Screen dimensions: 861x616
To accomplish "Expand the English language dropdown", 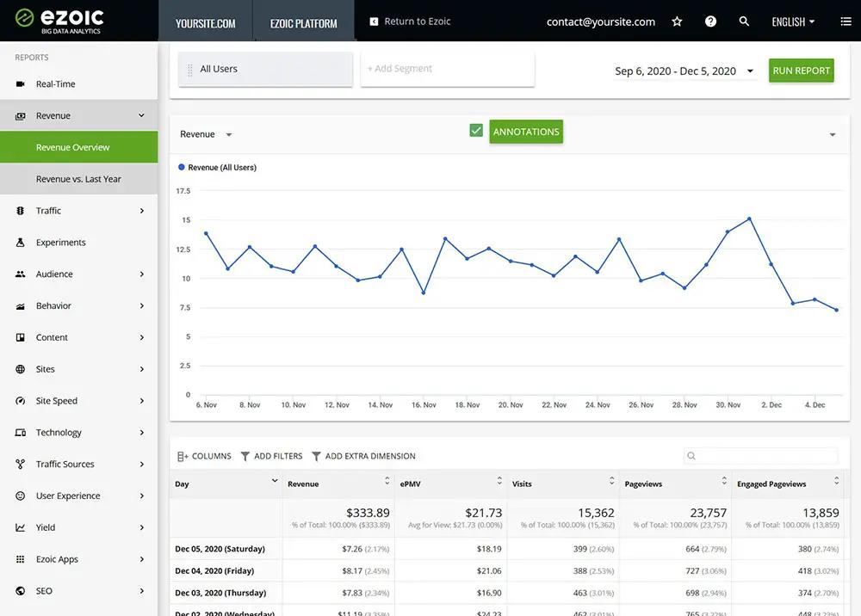I will [x=793, y=22].
